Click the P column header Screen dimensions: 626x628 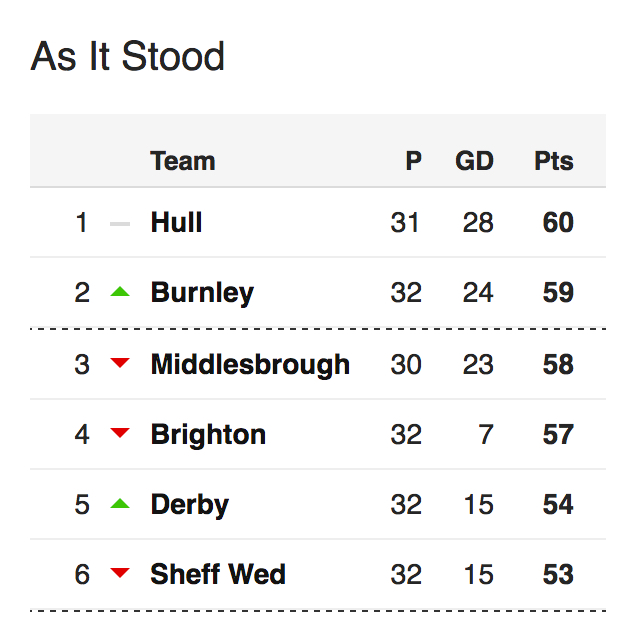point(413,161)
